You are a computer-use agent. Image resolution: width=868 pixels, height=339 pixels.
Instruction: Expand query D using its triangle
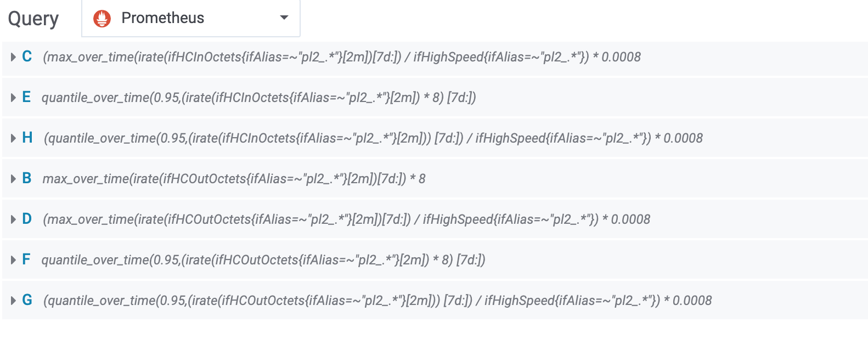tap(13, 219)
